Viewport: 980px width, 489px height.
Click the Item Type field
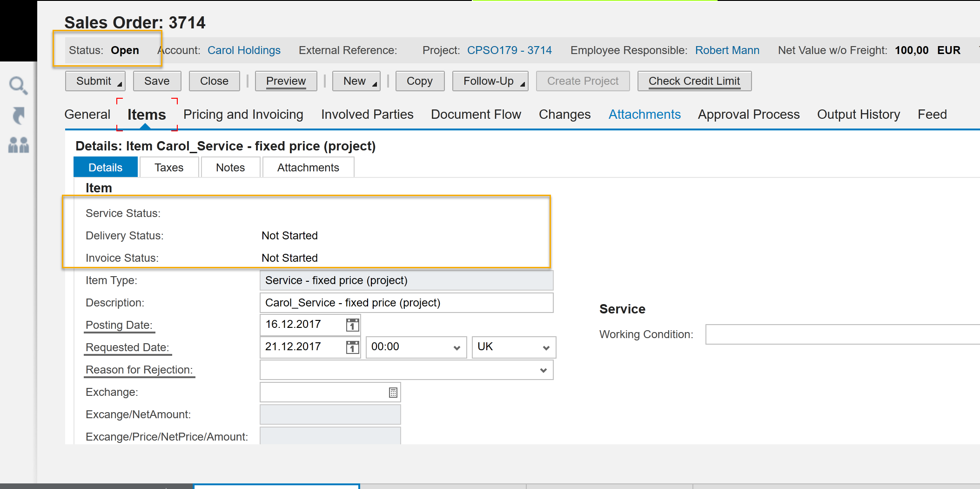pyautogui.click(x=406, y=280)
